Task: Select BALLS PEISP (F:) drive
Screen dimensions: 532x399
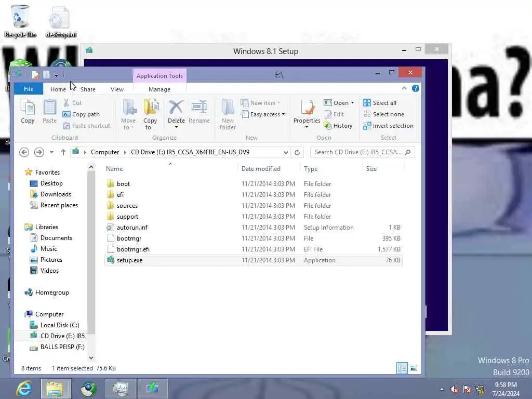Action: tap(57, 347)
